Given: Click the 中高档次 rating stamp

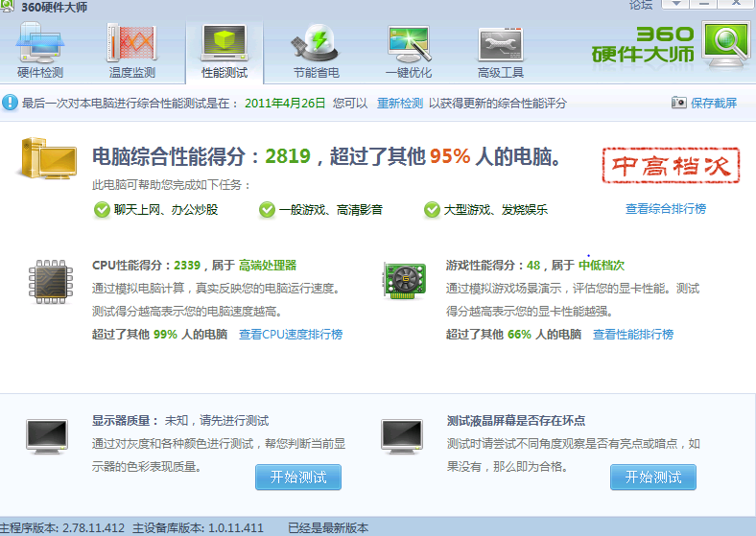Looking at the screenshot, I should tap(671, 168).
